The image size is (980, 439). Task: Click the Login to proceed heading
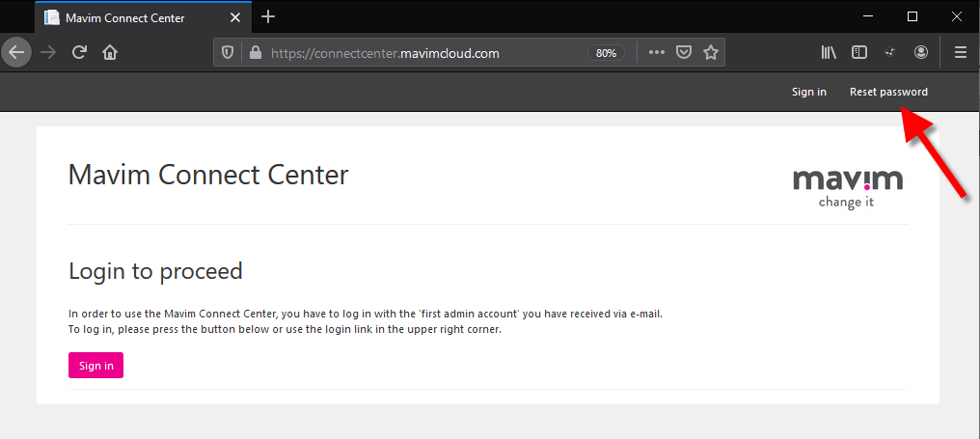click(155, 271)
